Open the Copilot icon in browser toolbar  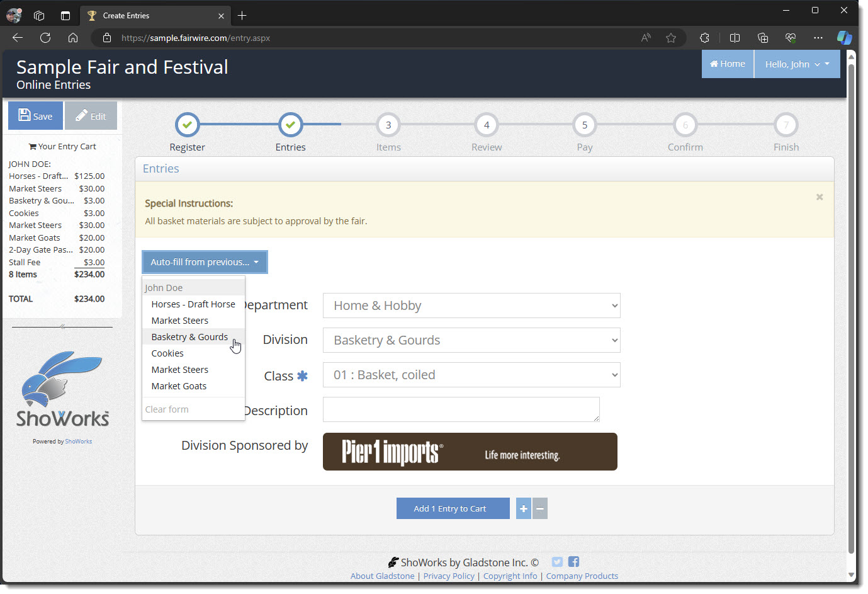(x=844, y=38)
